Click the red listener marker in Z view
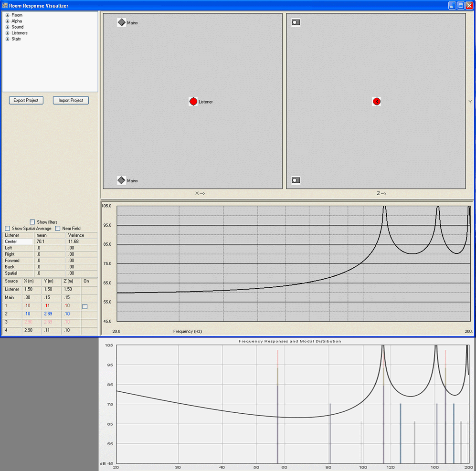This screenshot has height=471, width=476. tap(376, 101)
